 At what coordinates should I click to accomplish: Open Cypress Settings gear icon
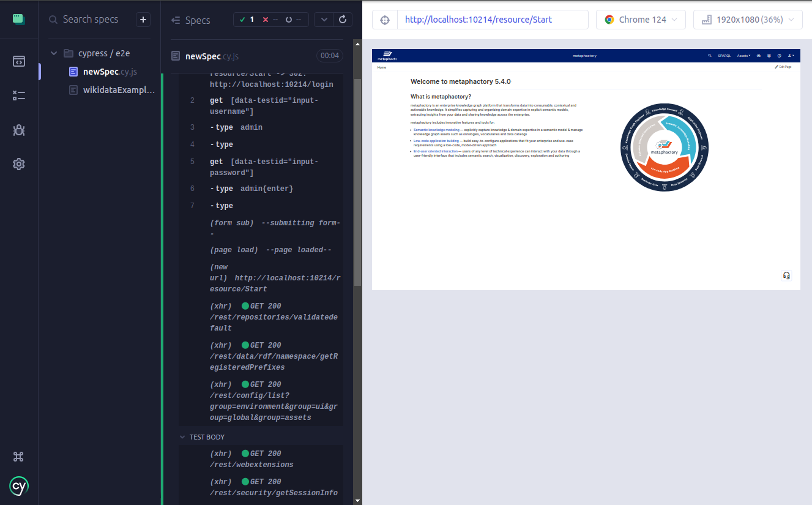pos(19,164)
